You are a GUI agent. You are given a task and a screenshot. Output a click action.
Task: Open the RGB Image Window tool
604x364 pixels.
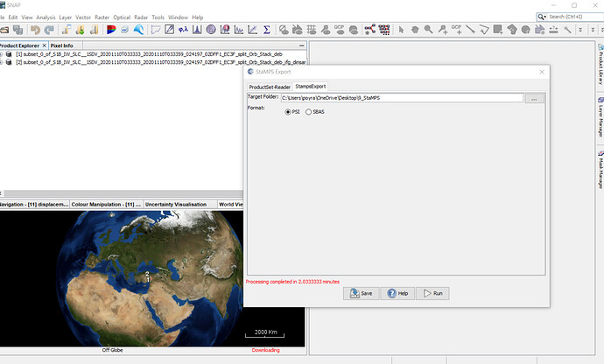(111, 30)
